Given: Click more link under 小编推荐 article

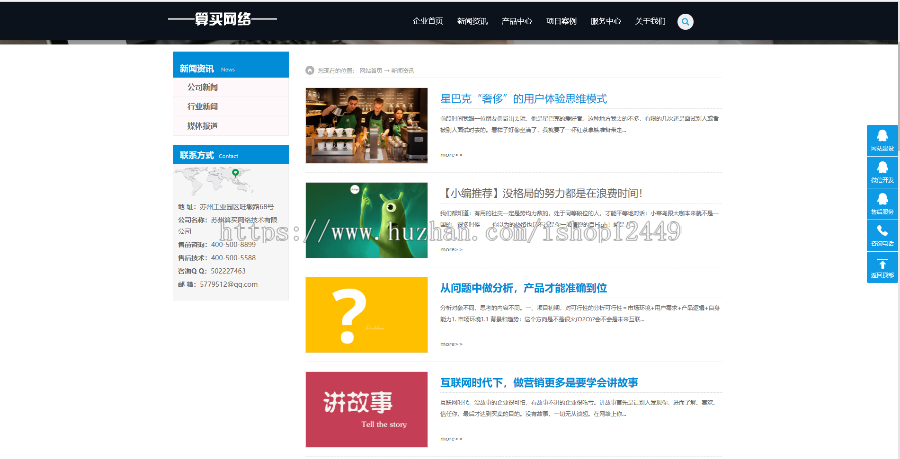Looking at the screenshot, I should coord(451,250).
